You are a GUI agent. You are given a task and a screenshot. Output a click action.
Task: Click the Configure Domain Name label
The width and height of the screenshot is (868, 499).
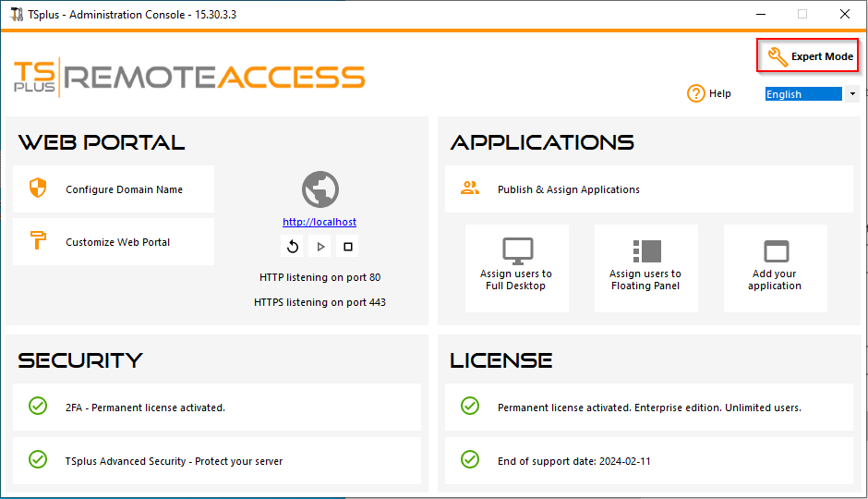coord(124,189)
